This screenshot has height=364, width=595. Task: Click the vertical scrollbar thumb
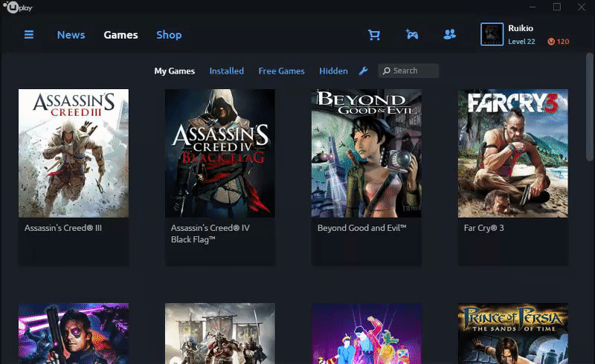tap(589, 107)
